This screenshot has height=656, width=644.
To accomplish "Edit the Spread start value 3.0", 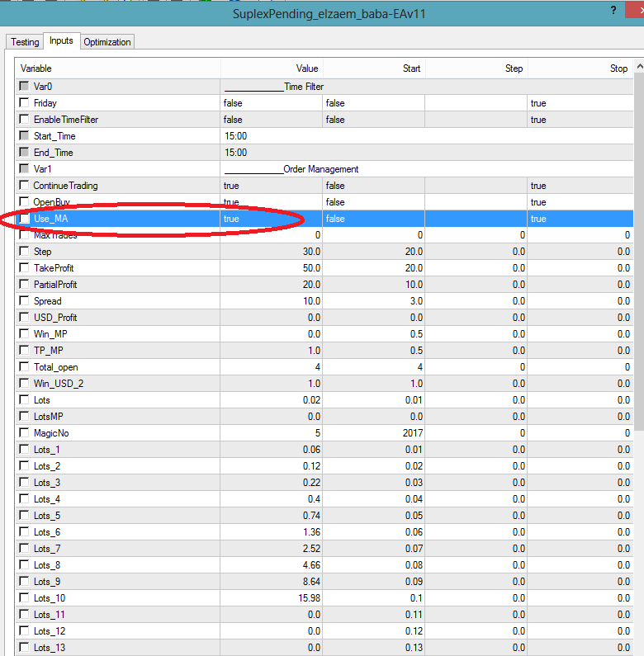I will coord(373,301).
